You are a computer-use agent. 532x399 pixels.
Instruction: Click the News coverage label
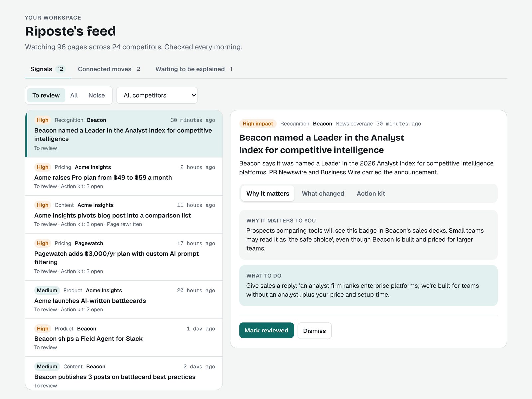pyautogui.click(x=354, y=124)
